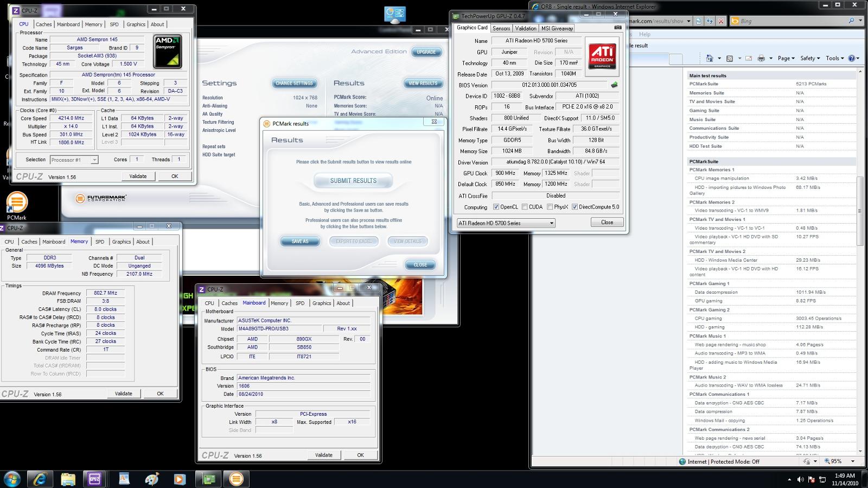Open the Paint taskbar icon
This screenshot has width=868, height=488.
(152, 479)
